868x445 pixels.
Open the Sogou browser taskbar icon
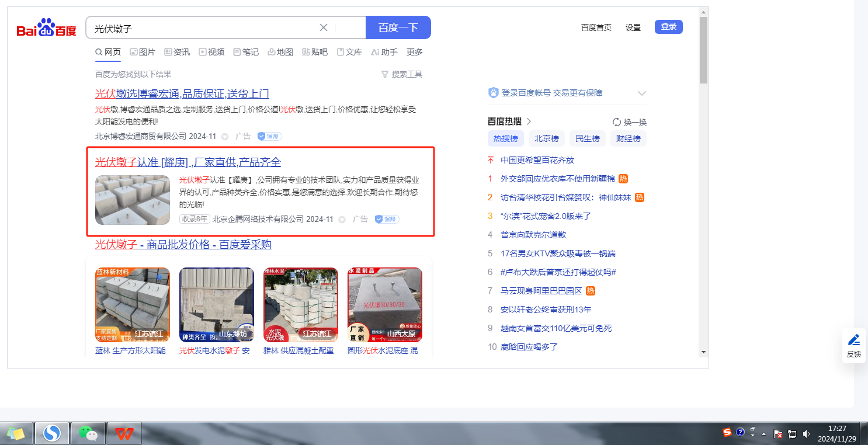tap(52, 433)
